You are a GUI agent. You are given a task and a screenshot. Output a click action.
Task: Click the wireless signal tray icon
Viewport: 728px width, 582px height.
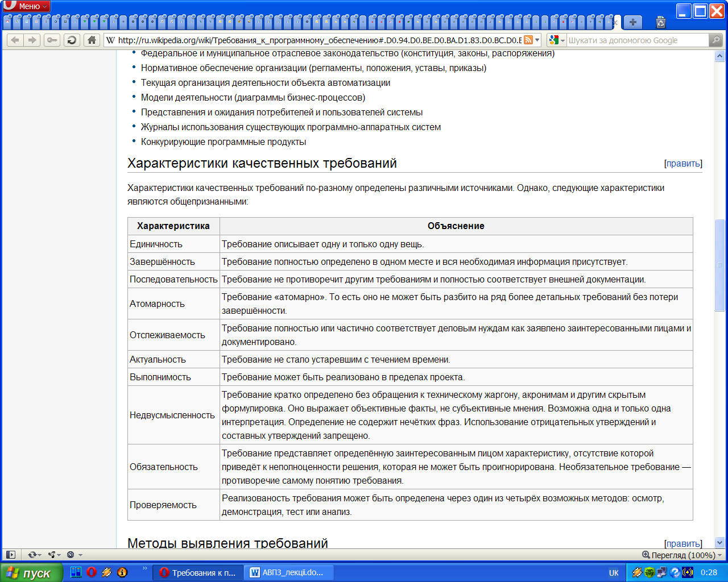point(688,573)
